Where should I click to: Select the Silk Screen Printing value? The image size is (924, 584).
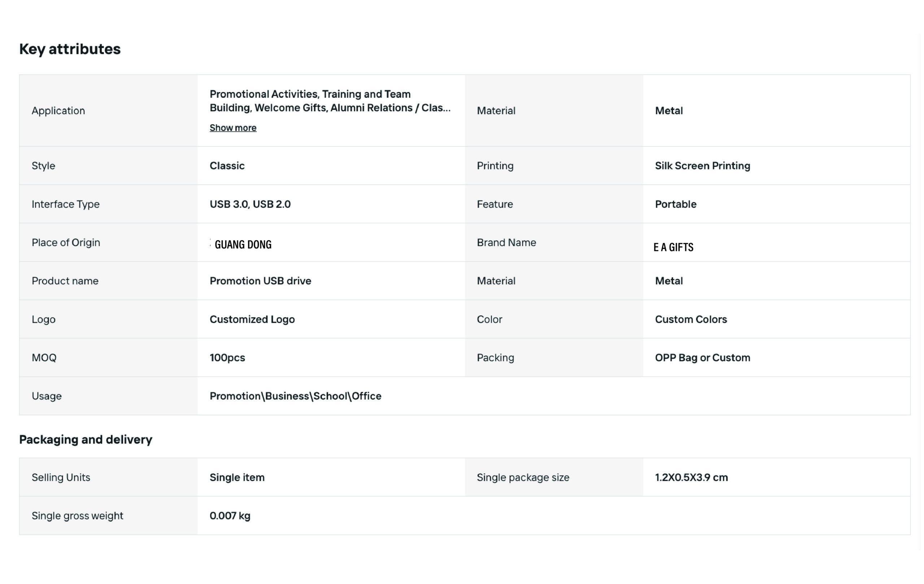point(702,166)
